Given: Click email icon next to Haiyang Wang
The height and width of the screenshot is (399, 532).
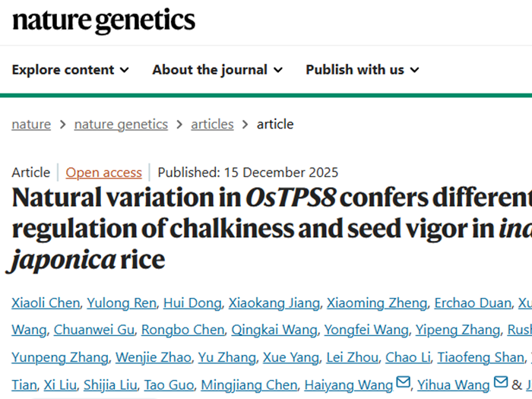Looking at the screenshot, I should point(404,382).
